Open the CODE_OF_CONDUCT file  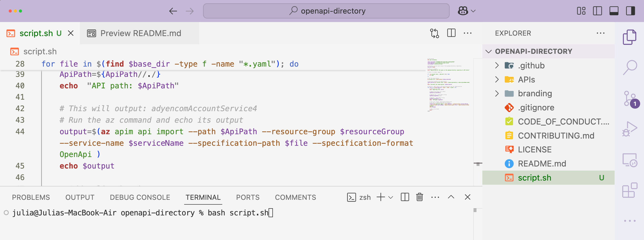[x=548, y=121]
